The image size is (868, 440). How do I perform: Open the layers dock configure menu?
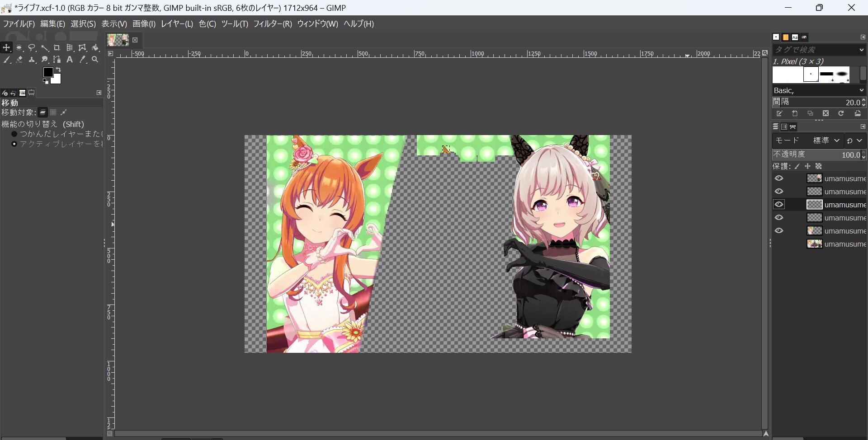coord(863,126)
